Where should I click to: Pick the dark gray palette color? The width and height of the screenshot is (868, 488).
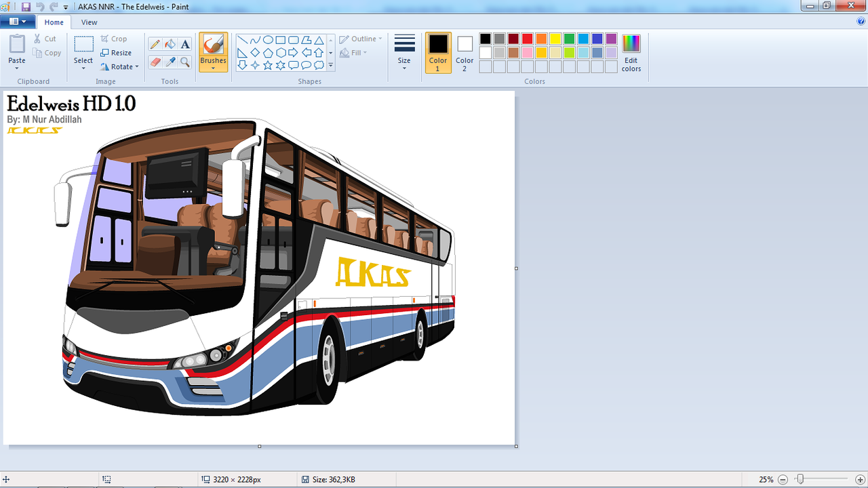point(499,39)
